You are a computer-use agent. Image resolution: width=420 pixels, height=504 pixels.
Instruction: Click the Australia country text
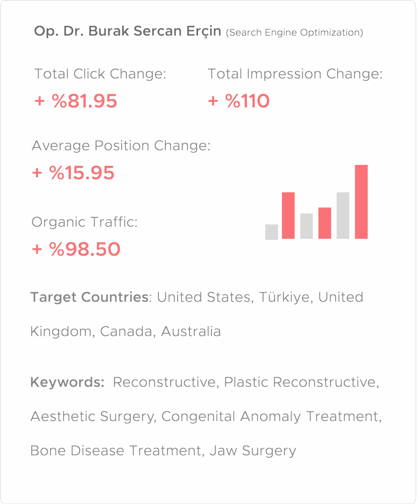point(191,331)
